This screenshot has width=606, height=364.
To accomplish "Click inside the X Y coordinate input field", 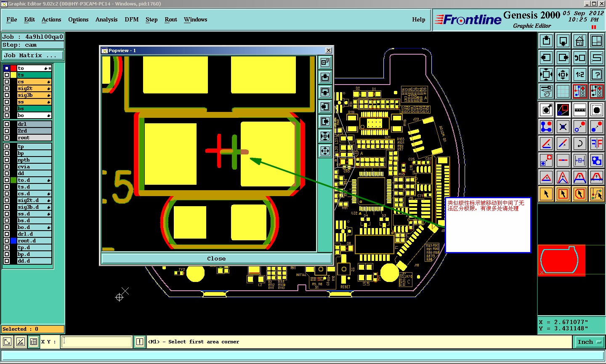I will click(x=97, y=342).
